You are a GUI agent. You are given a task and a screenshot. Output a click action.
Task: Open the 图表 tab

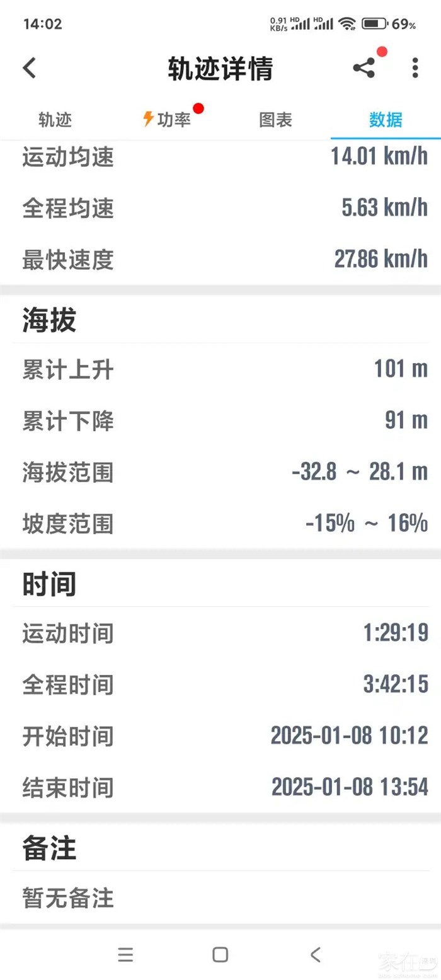coord(275,120)
